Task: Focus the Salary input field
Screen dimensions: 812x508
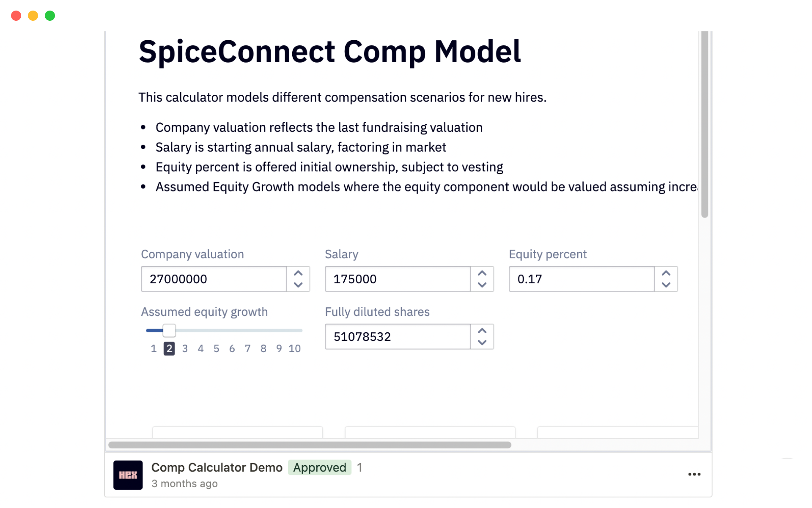Action: 398,279
